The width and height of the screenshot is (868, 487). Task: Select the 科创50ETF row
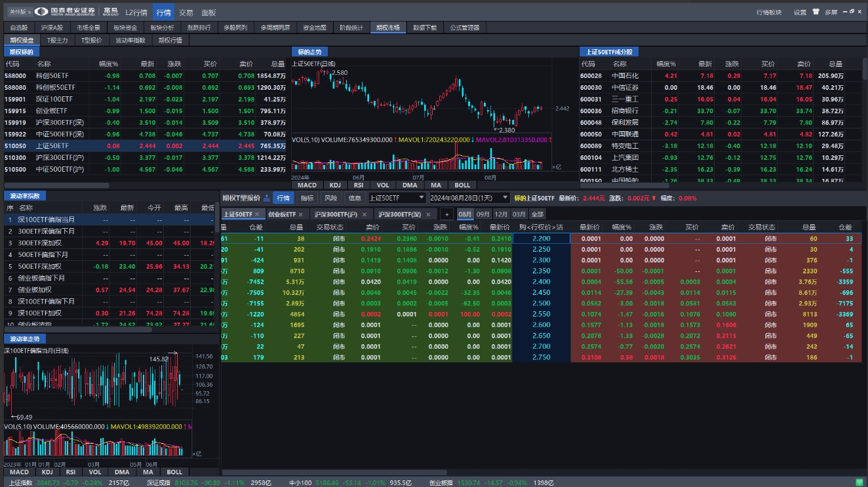coord(146,75)
